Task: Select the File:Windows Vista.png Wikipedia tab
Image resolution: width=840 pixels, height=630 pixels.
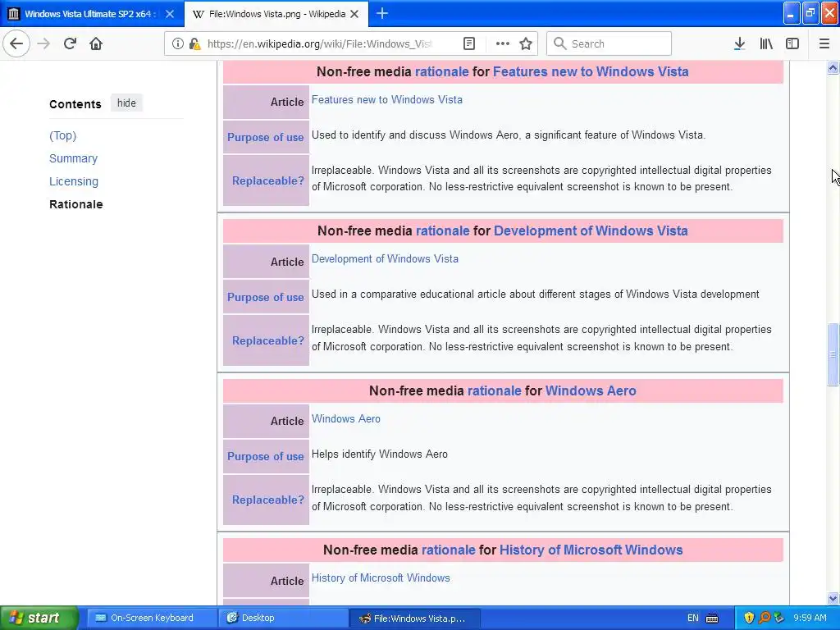Action: pyautogui.click(x=277, y=14)
